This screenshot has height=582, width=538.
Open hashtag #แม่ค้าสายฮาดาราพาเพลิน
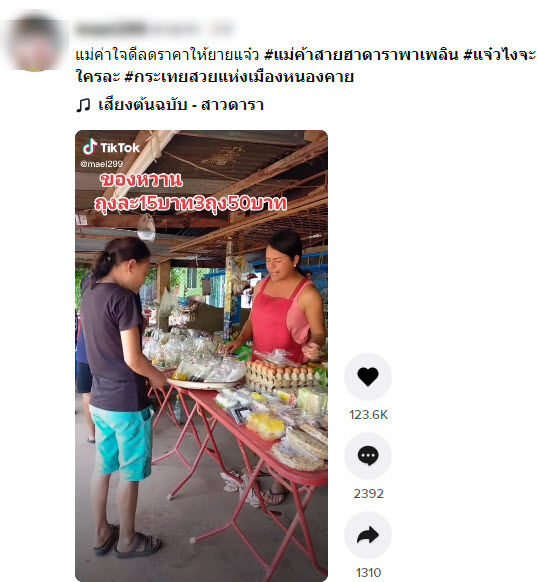(361, 55)
